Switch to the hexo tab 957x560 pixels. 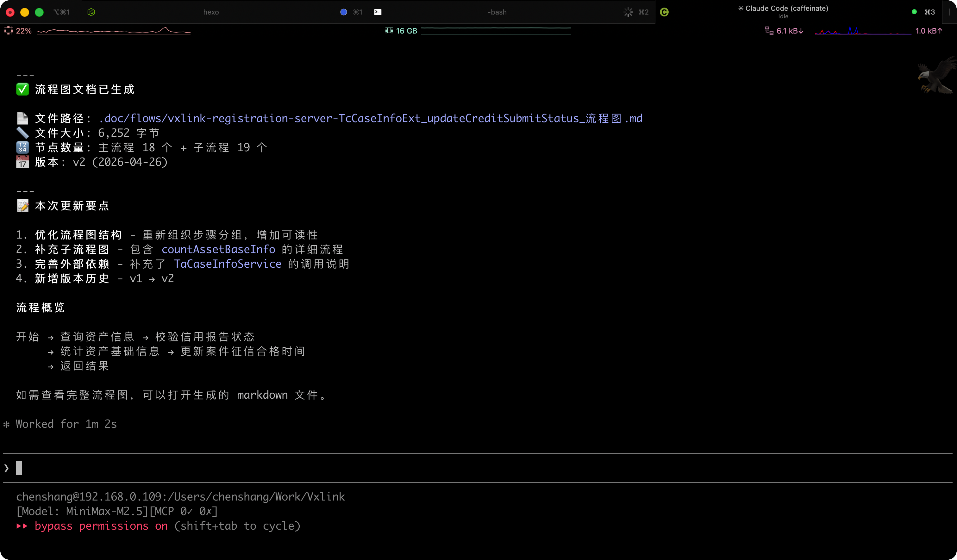(x=211, y=12)
